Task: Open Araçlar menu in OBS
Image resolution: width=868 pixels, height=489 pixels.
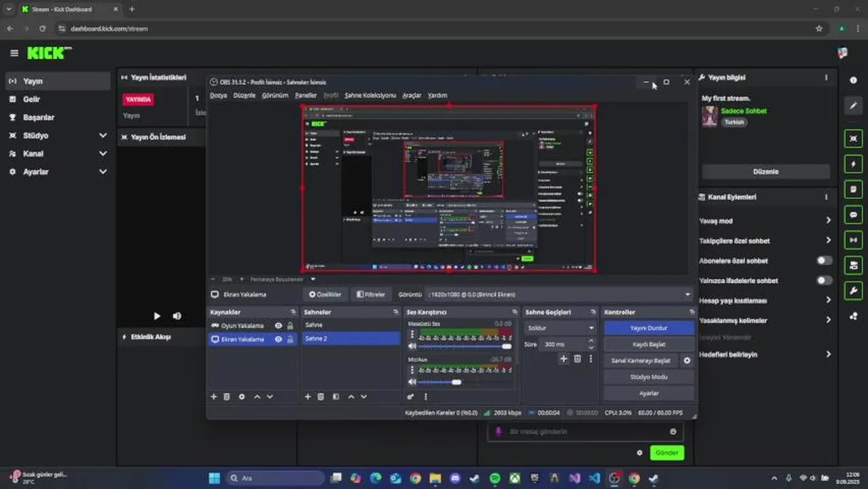Action: (x=412, y=96)
